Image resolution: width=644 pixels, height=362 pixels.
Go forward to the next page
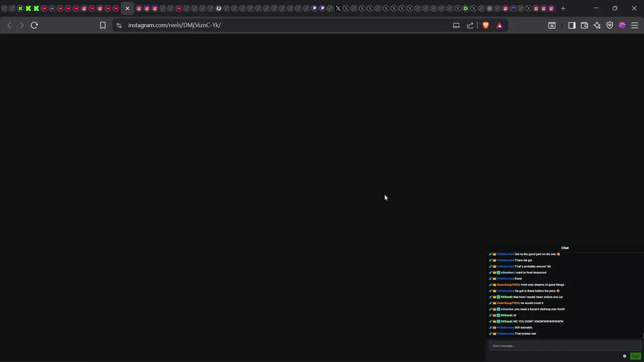click(22, 25)
